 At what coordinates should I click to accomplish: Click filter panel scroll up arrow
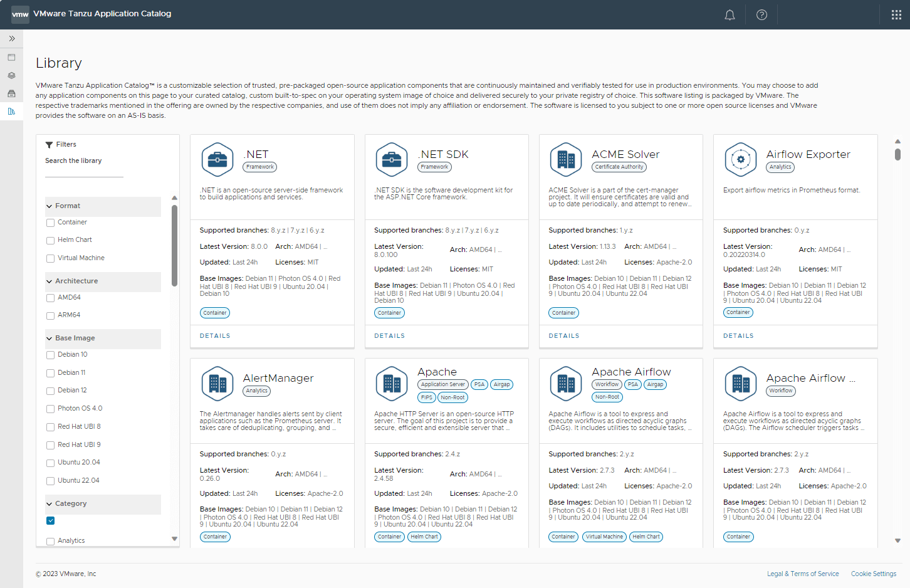[x=174, y=198]
